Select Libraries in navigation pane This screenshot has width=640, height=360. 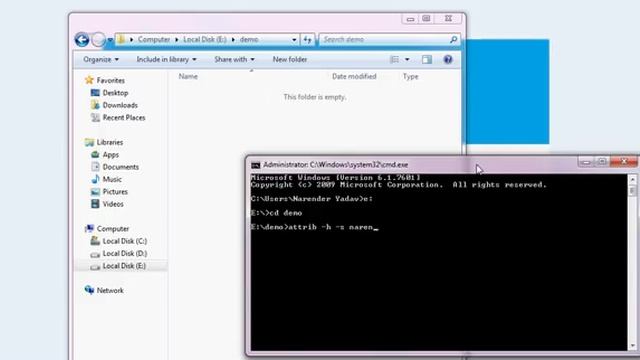pos(110,142)
